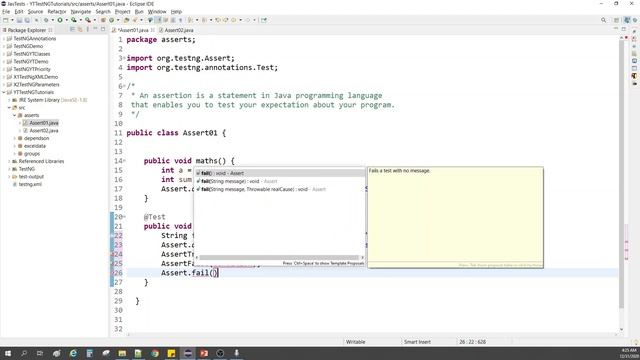The image size is (640, 360).
Task: Click the Save All toolbar icon
Action: click(27, 20)
